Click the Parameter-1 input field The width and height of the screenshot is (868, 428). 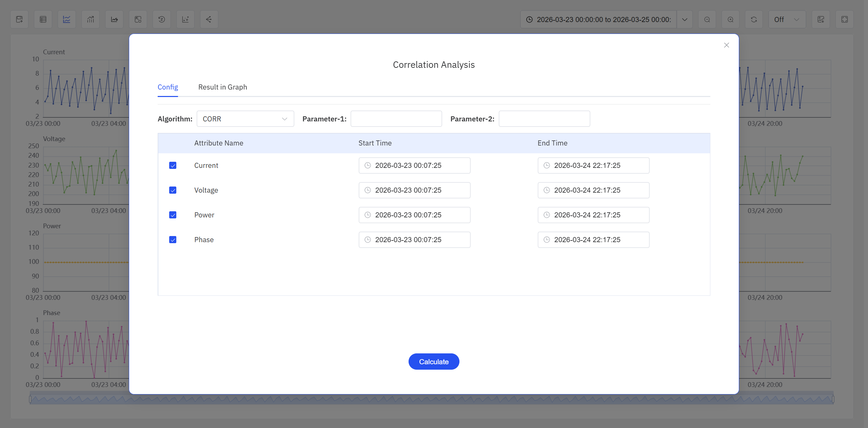(396, 119)
